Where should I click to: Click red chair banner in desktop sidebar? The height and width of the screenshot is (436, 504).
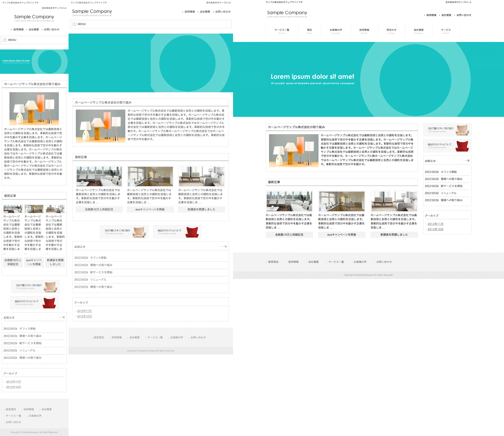tap(447, 146)
